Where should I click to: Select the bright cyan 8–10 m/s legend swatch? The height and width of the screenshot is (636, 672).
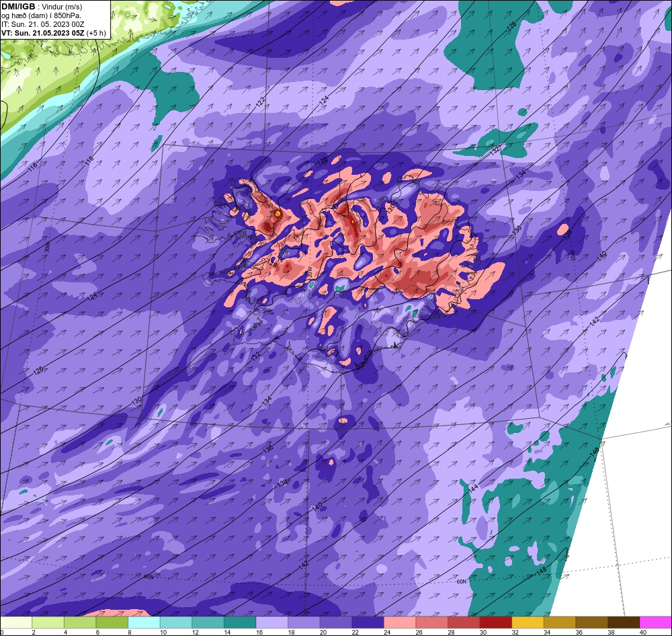click(144, 623)
